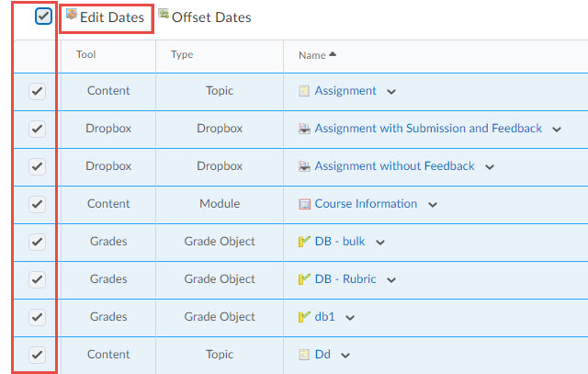Uncheck the Course Information row checkbox
Image resolution: width=588 pixels, height=374 pixels.
click(x=37, y=204)
